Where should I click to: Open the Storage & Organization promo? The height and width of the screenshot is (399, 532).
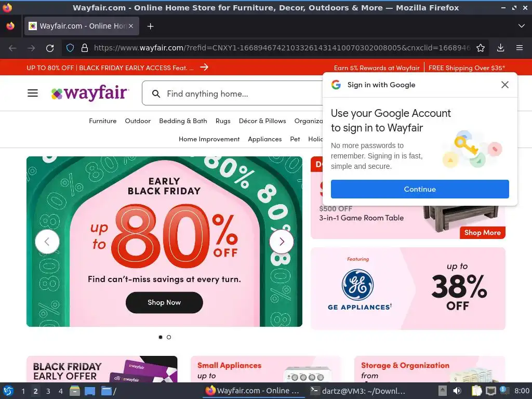coord(430,369)
